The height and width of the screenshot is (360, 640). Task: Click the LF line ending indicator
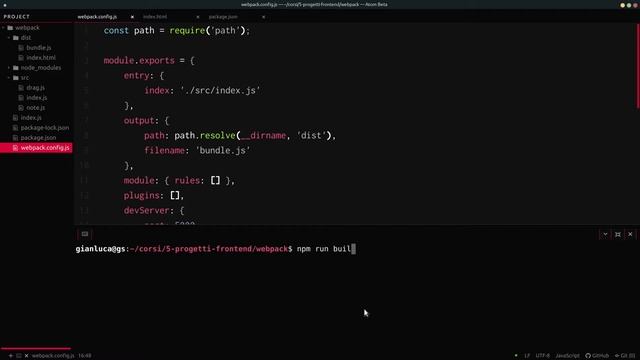click(x=527, y=356)
